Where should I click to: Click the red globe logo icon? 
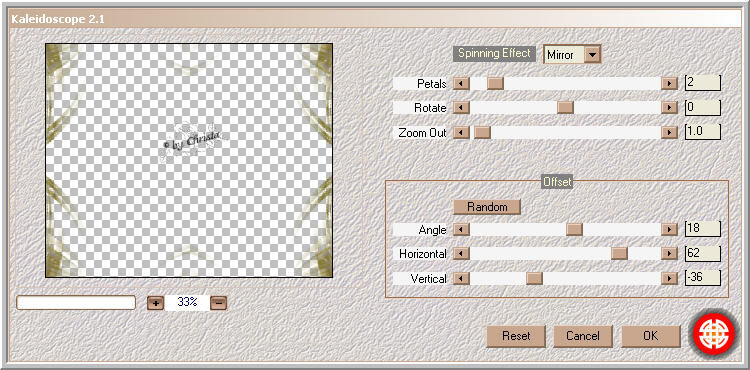pos(714,334)
